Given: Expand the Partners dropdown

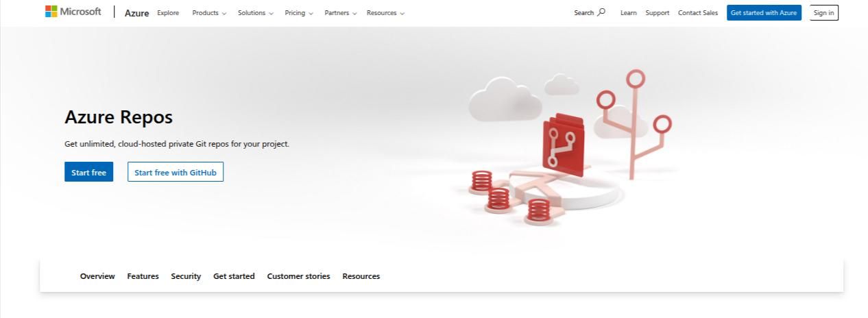Looking at the screenshot, I should 341,13.
